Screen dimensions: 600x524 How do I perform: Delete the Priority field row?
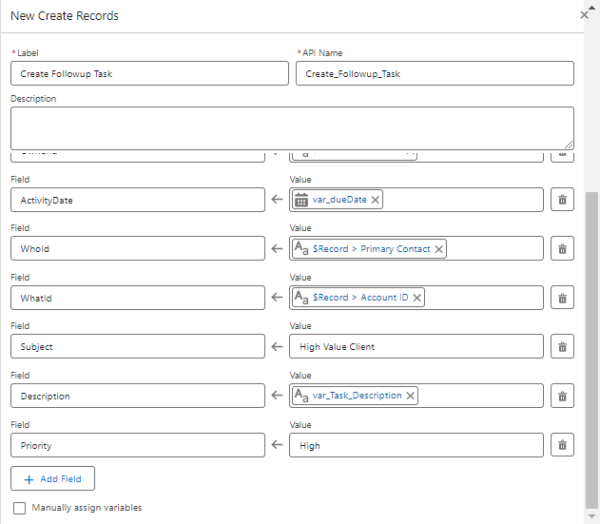pyautogui.click(x=562, y=445)
